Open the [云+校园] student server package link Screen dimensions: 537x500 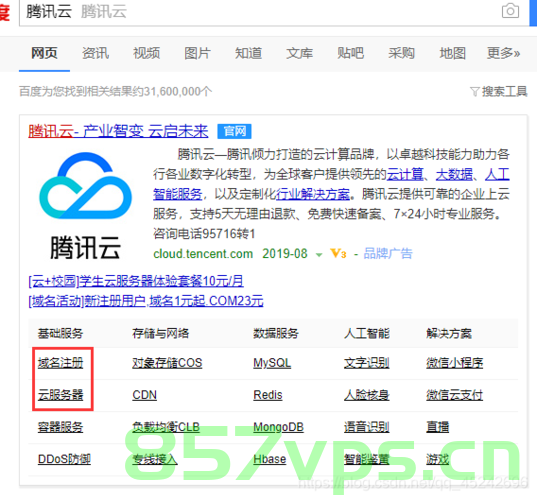pos(136,281)
